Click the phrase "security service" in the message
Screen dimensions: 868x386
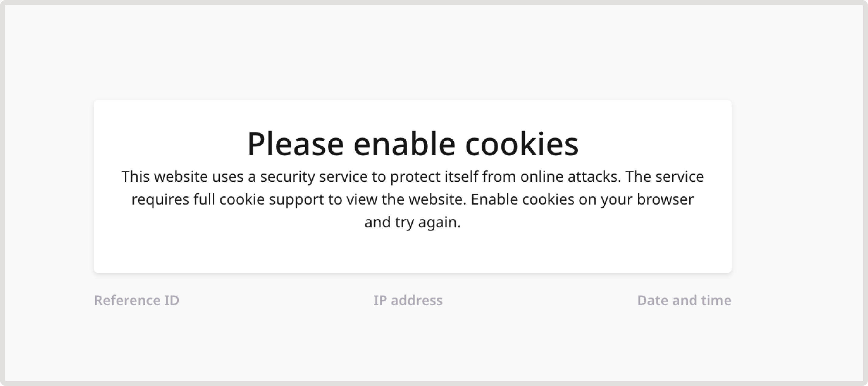[x=313, y=177]
